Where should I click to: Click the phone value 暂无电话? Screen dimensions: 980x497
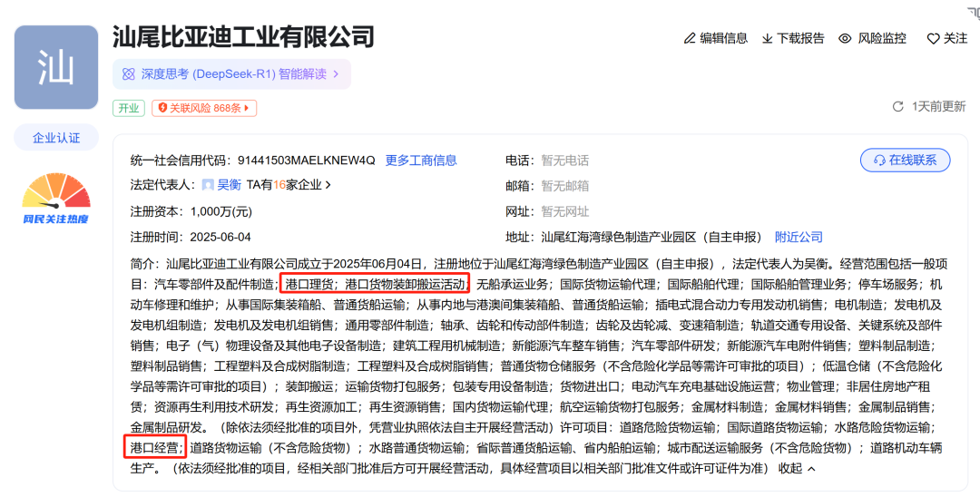coord(565,161)
